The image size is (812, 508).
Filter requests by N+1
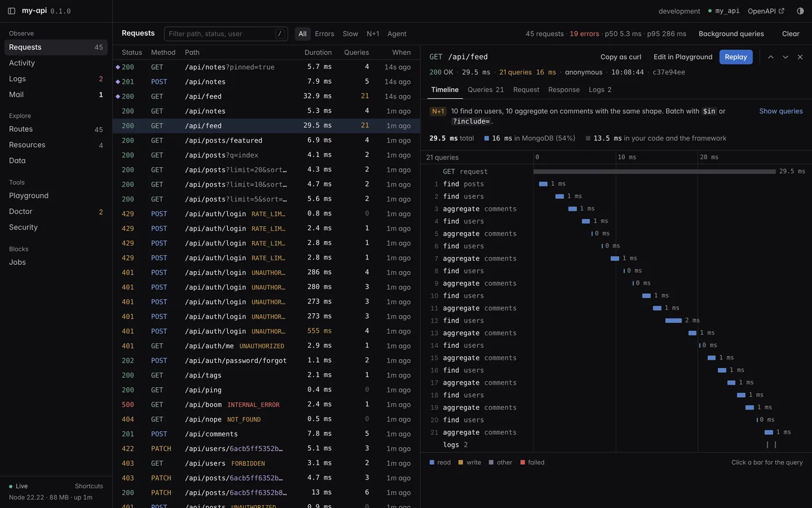[373, 34]
